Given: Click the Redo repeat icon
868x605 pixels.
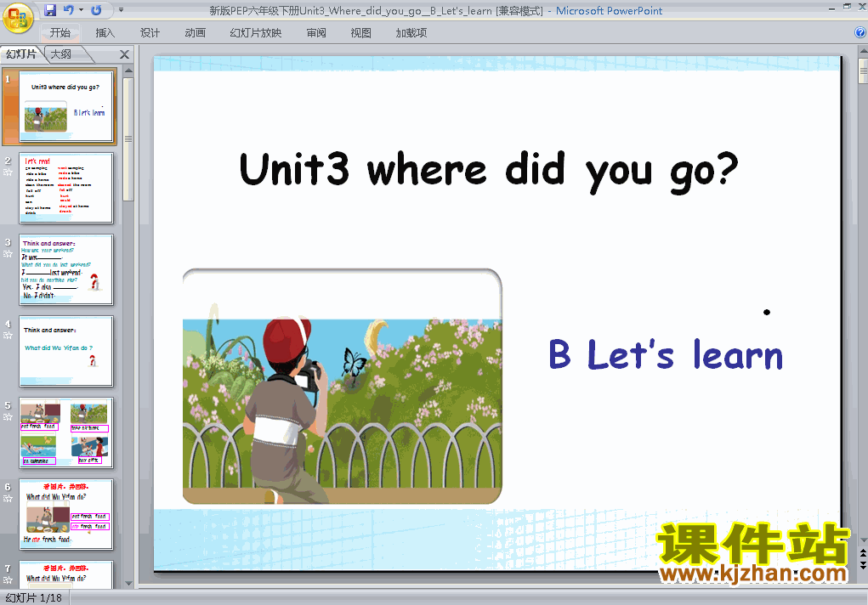Looking at the screenshot, I should coord(96,10).
